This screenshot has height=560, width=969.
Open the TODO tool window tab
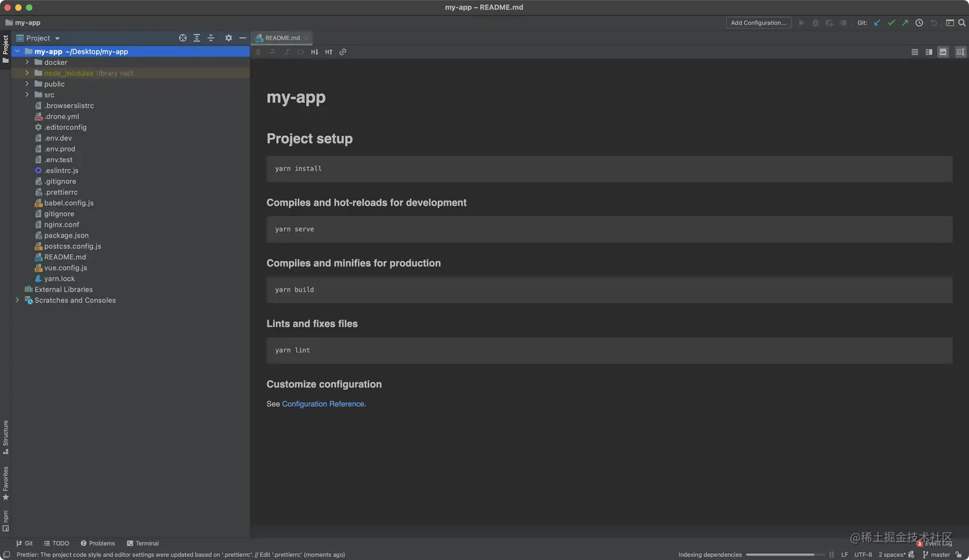(56, 543)
